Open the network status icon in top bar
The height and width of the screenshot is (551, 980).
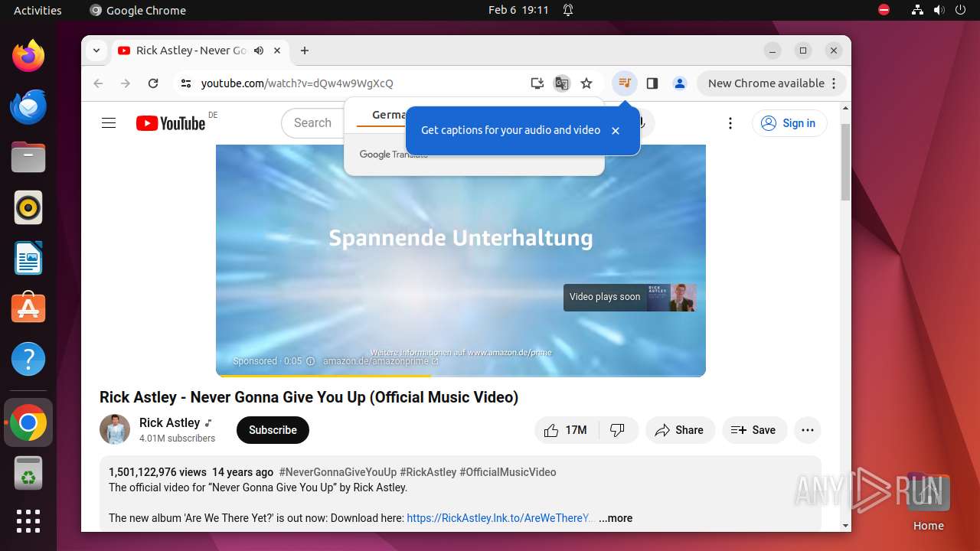coord(917,10)
